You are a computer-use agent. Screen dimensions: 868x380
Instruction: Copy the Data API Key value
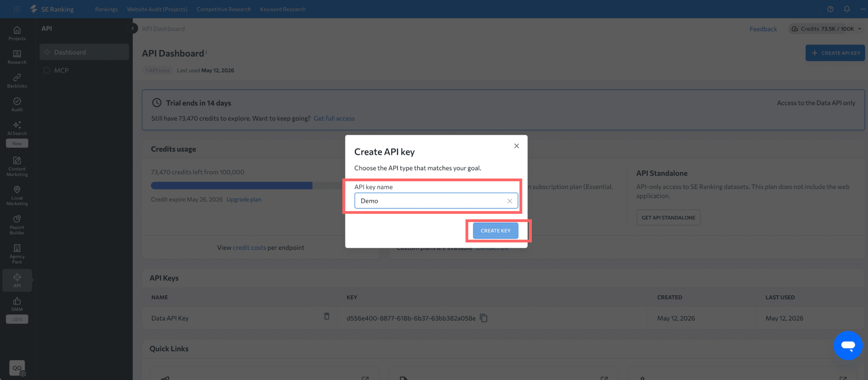484,318
